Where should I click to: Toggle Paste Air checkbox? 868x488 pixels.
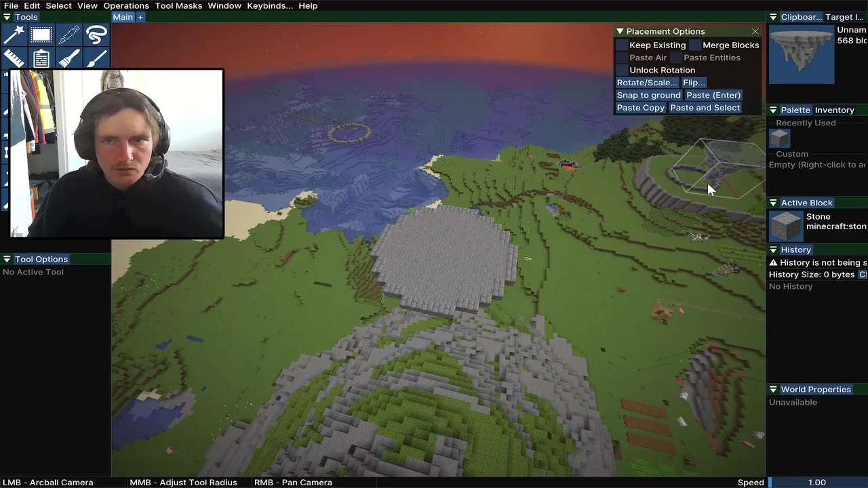coord(622,58)
